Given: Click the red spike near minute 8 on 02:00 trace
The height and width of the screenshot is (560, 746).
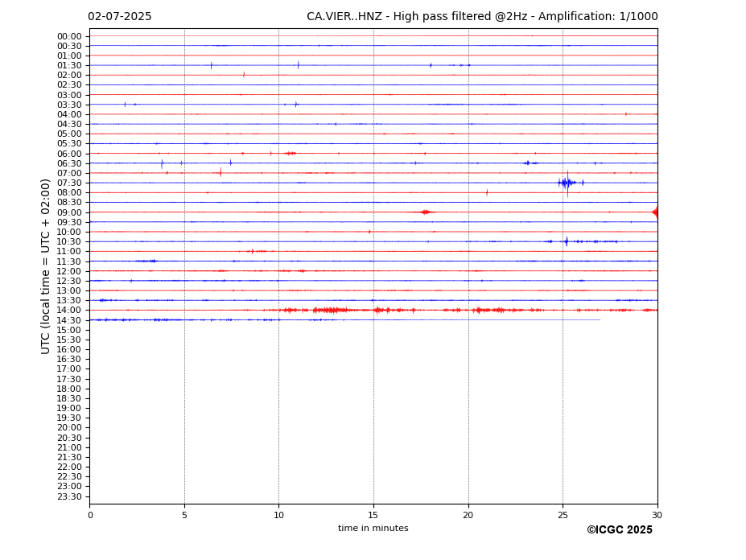Looking at the screenshot, I should pyautogui.click(x=244, y=74).
